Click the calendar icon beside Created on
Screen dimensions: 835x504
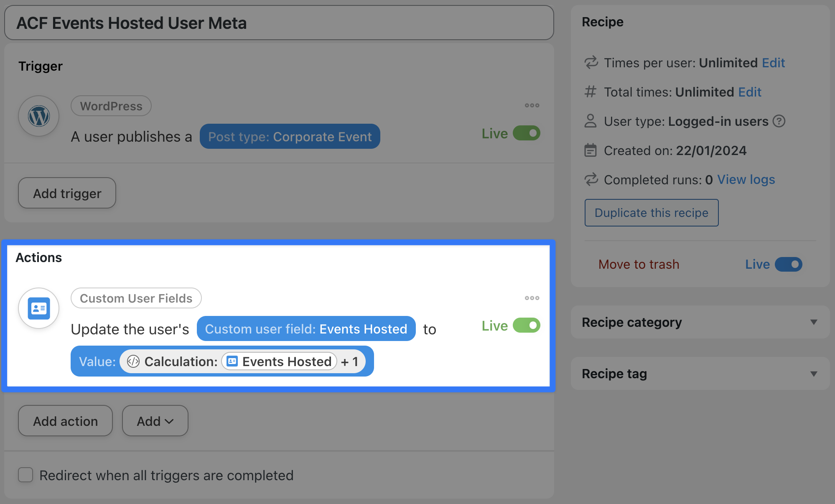coord(590,150)
